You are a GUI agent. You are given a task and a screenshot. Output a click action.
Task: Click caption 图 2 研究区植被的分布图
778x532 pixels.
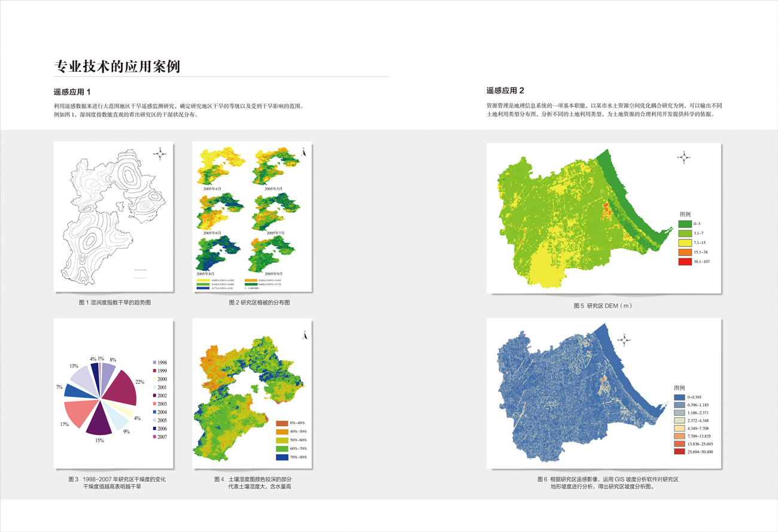(x=259, y=303)
